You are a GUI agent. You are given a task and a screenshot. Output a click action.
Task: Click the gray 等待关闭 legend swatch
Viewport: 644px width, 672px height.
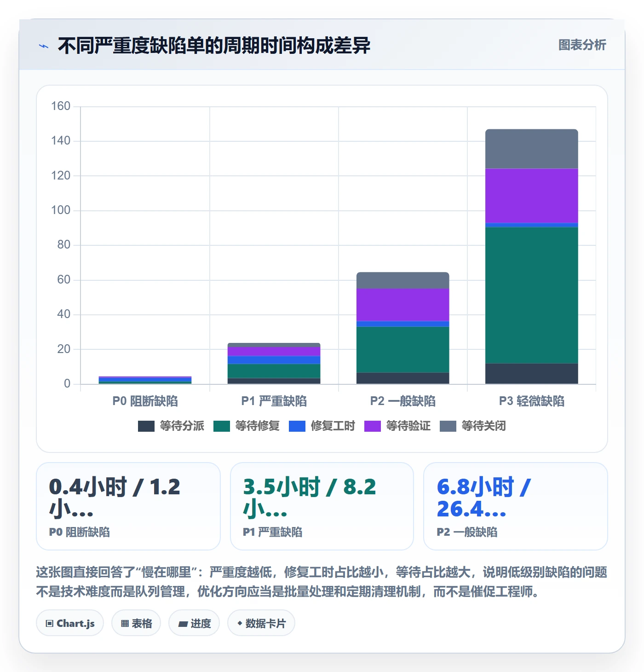coord(448,426)
